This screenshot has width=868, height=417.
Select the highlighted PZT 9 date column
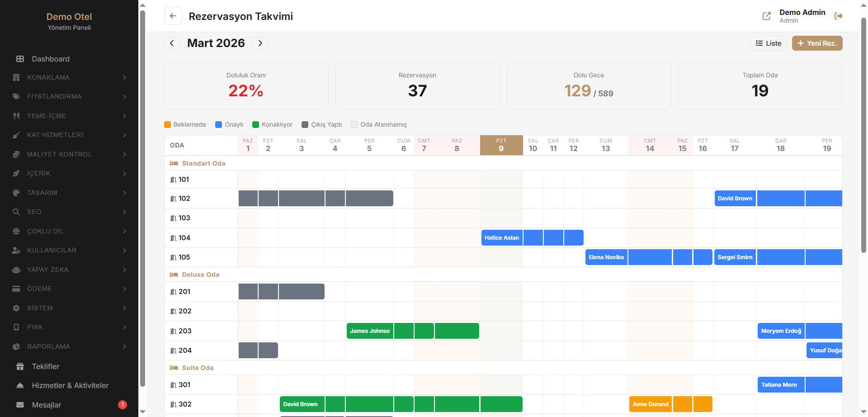click(x=501, y=145)
